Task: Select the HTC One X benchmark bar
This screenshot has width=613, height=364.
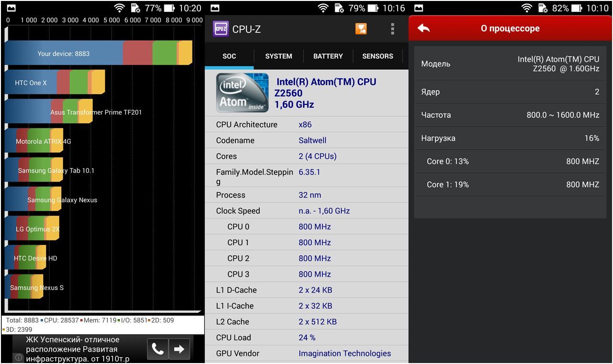Action: coord(48,83)
